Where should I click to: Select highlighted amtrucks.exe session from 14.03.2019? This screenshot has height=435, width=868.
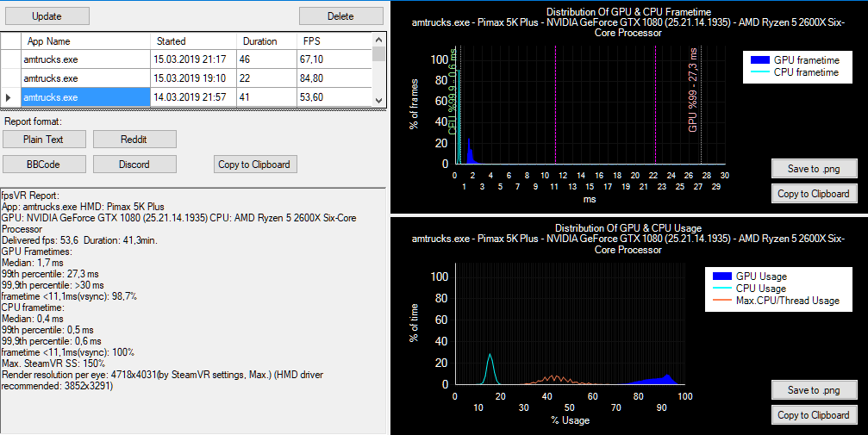pos(86,96)
